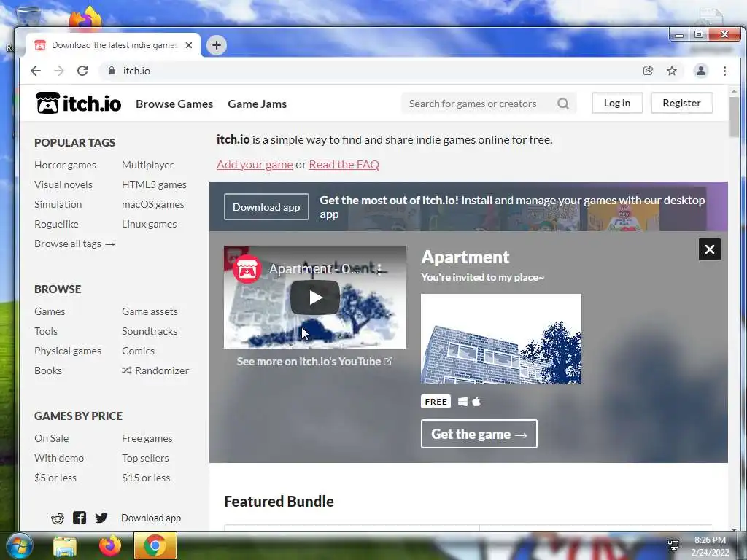Browse the Books category
This screenshot has height=560, width=747.
click(x=48, y=370)
